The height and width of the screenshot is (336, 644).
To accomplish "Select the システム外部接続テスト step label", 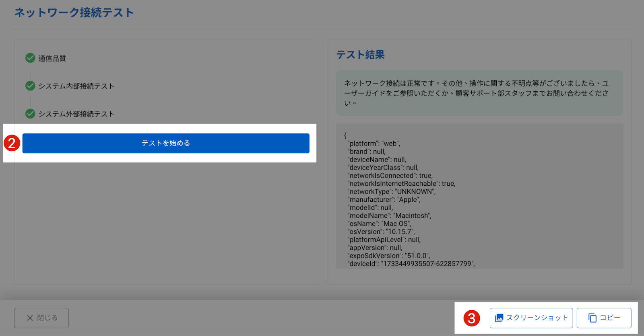I will click(x=76, y=114).
